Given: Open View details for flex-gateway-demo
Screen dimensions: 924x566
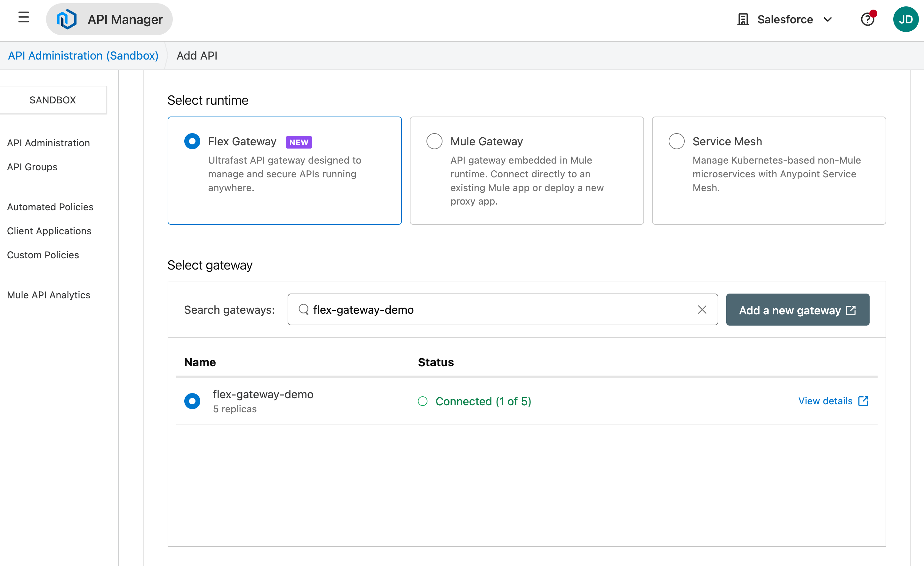Looking at the screenshot, I should [x=825, y=401].
